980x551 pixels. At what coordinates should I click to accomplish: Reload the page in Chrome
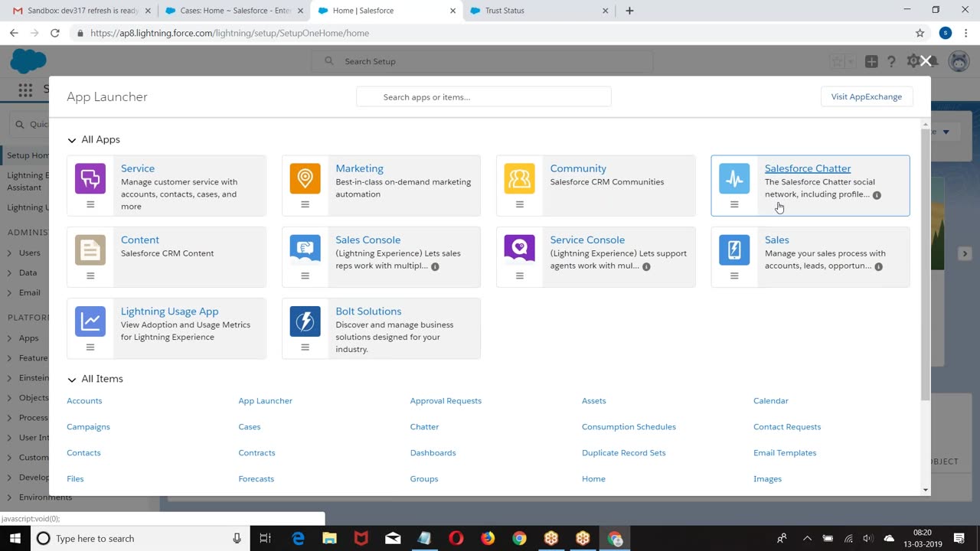pos(55,33)
